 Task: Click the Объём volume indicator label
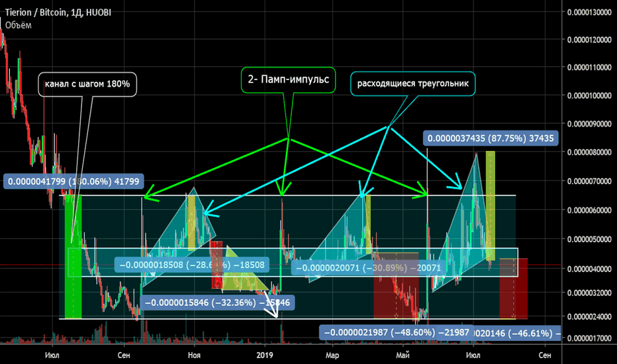18,25
